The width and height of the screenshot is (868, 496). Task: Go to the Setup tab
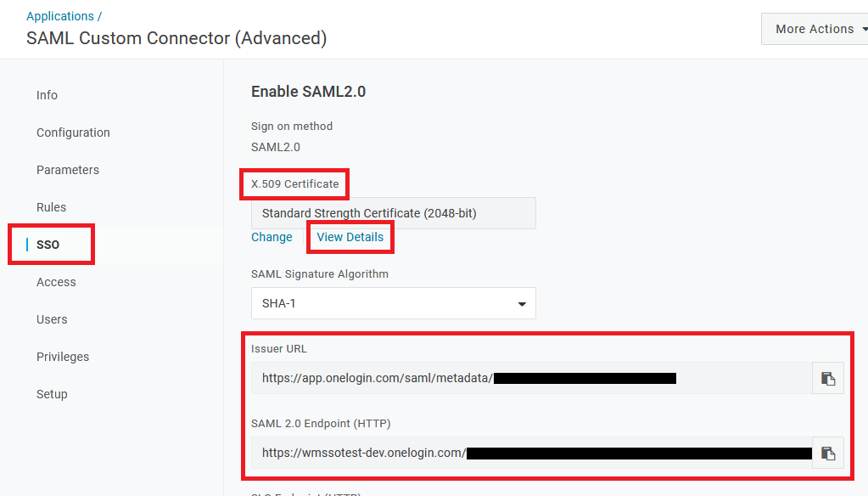tap(52, 394)
